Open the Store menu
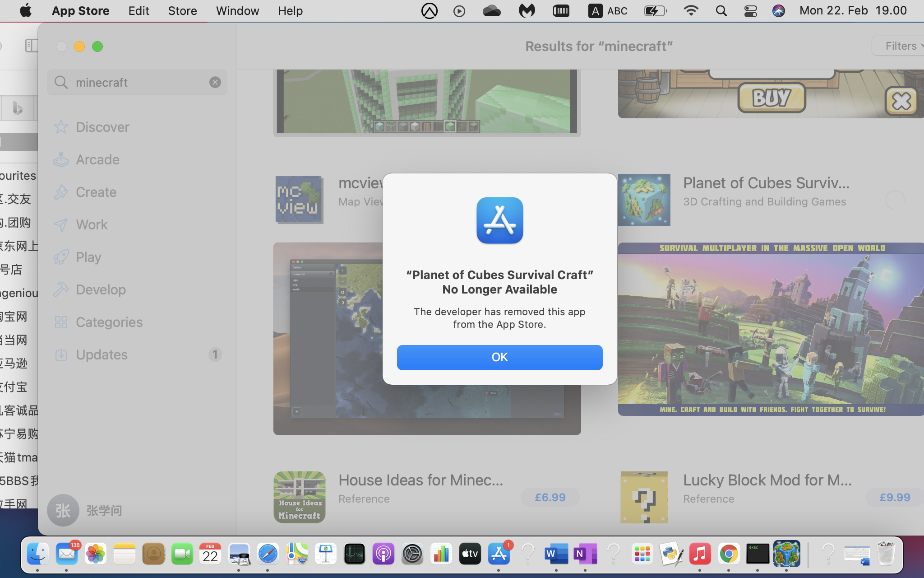The image size is (924, 578). point(182,10)
